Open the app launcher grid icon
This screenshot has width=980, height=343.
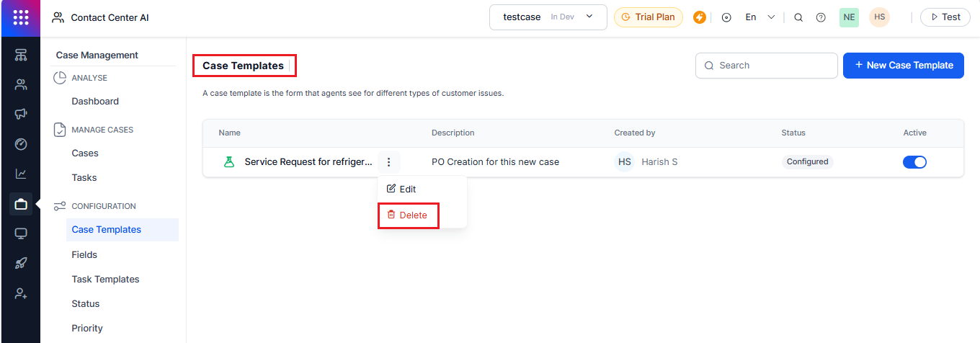20,17
